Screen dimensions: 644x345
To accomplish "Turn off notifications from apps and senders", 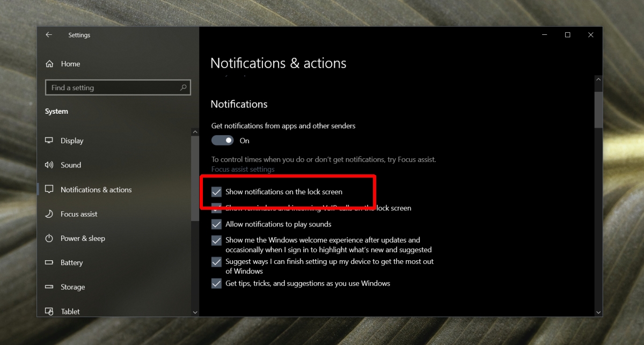I will pyautogui.click(x=222, y=140).
